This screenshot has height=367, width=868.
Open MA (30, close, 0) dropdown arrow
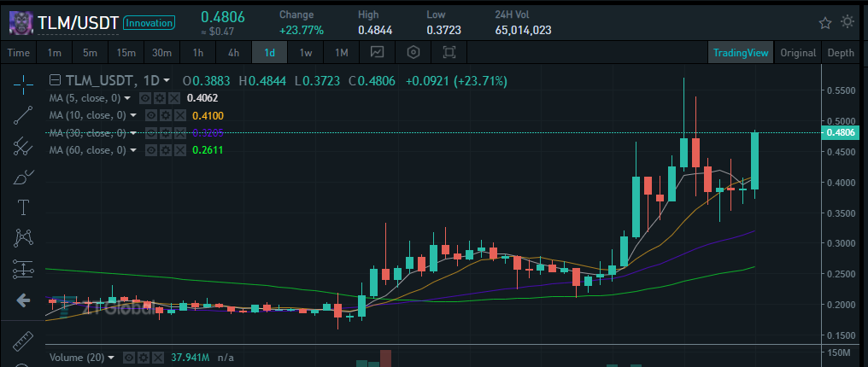[x=133, y=132]
